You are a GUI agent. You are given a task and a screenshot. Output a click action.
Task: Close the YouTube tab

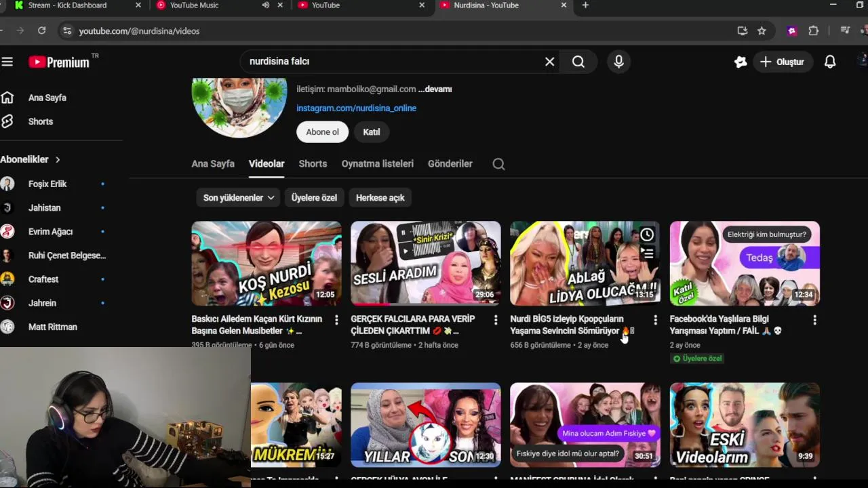pos(422,5)
